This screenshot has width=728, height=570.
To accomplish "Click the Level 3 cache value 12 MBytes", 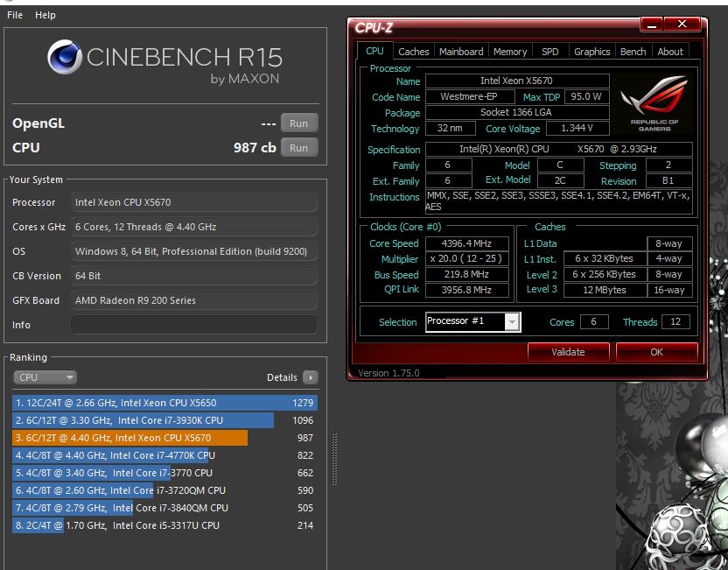I will tap(605, 290).
